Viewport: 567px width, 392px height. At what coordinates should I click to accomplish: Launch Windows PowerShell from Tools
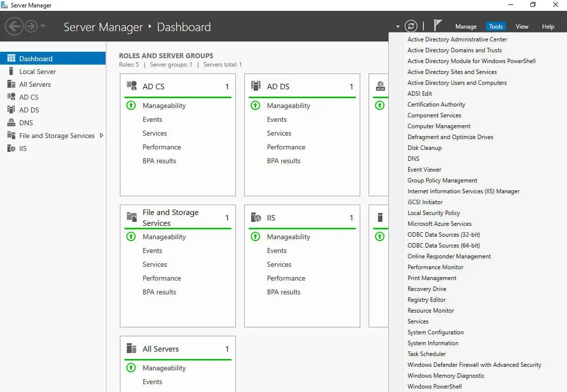click(434, 386)
